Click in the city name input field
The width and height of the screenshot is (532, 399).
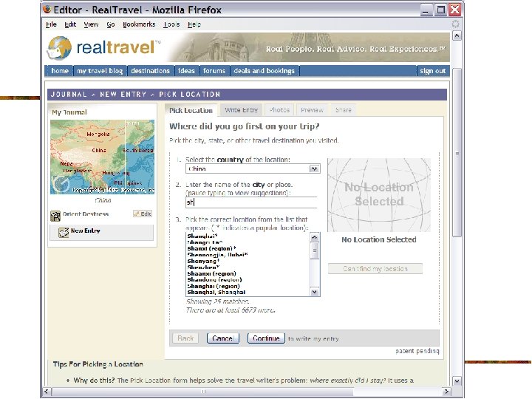point(251,202)
